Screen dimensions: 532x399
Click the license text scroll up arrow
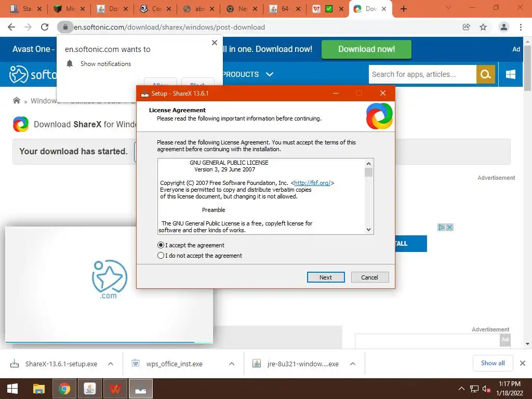(368, 164)
